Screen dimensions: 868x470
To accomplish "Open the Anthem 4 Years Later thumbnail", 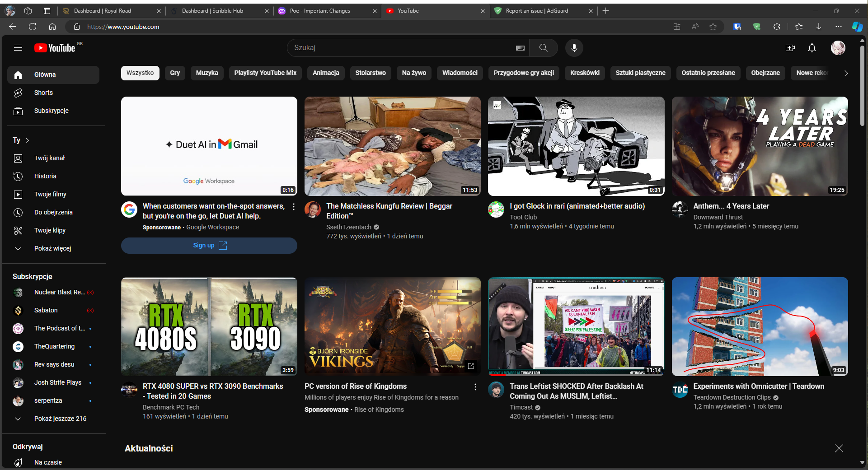I will pyautogui.click(x=760, y=146).
